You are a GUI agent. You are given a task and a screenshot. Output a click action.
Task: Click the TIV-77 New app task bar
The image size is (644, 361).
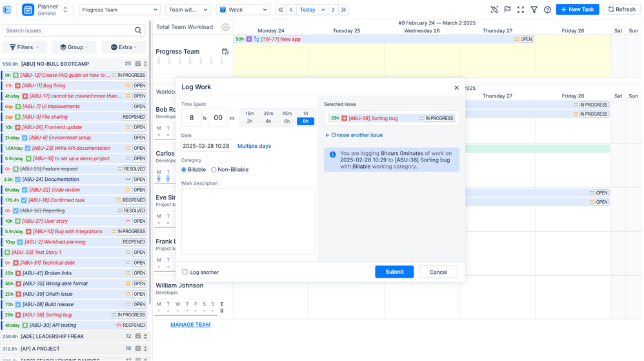(x=384, y=39)
